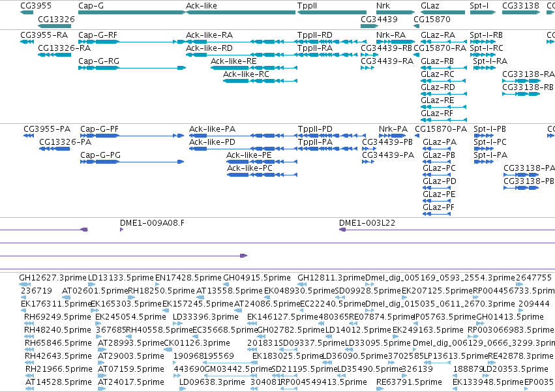Click transcript CG34439-RA label
555x392 pixels.
(387, 61)
